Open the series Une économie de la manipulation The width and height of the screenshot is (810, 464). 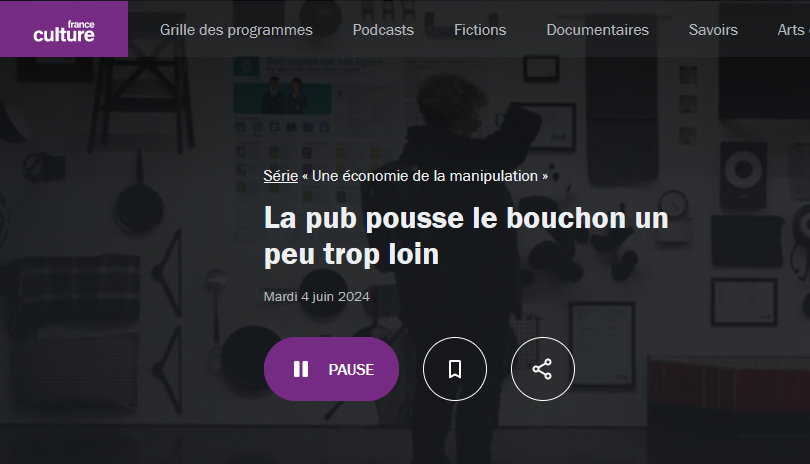(425, 176)
